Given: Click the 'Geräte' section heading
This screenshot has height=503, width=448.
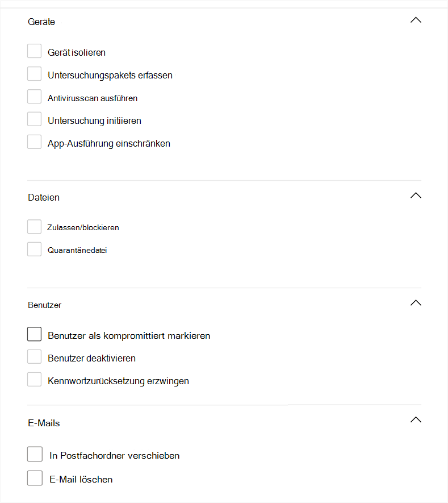Looking at the screenshot, I should (41, 22).
